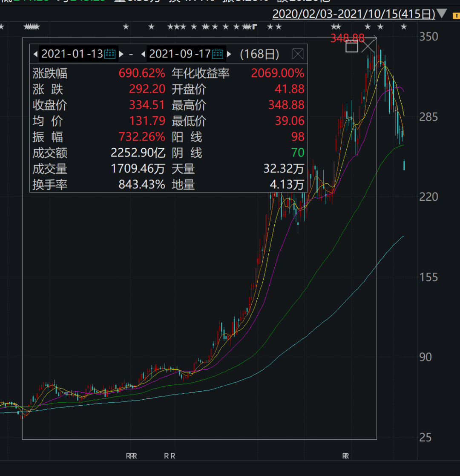Image resolution: width=460 pixels, height=476 pixels.
Task: Click the rightmost star event marker
Action: (x=404, y=27)
